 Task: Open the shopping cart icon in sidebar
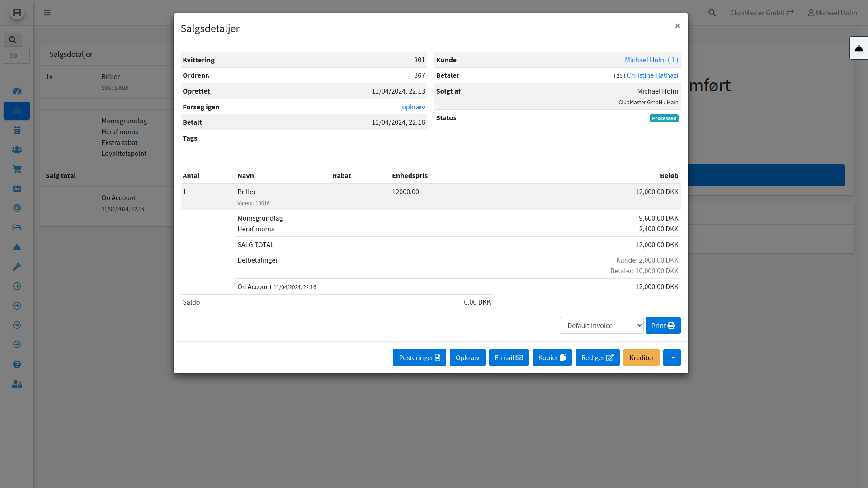[17, 169]
